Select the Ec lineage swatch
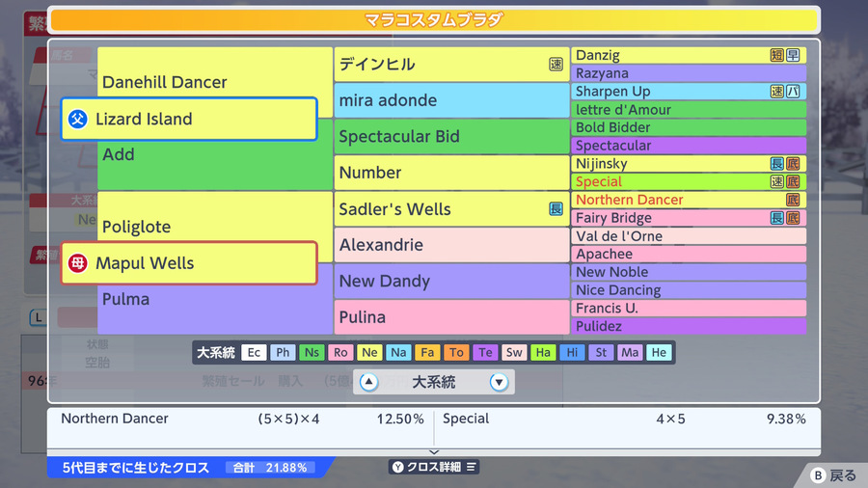The height and width of the screenshot is (488, 868). pos(254,352)
